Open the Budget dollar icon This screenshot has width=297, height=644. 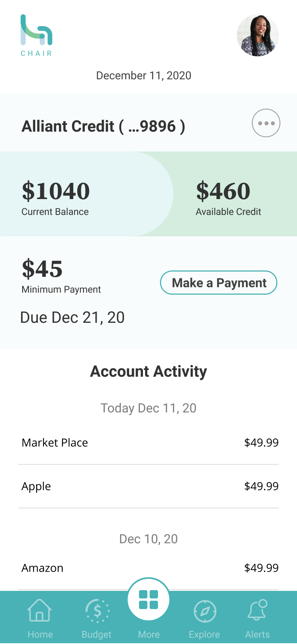97,611
